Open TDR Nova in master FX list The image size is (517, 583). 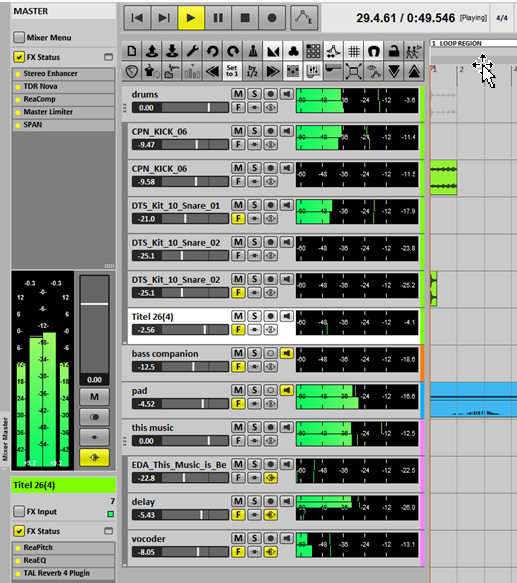[63, 86]
